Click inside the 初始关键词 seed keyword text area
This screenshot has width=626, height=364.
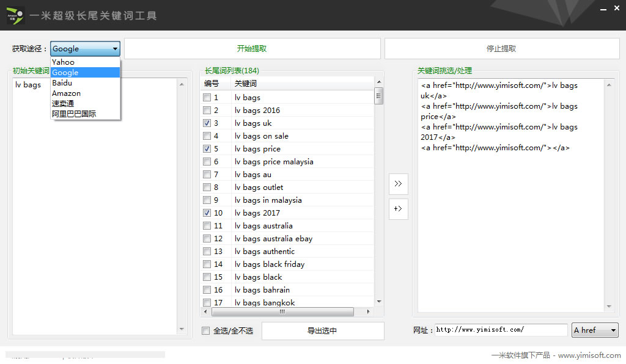click(x=95, y=206)
